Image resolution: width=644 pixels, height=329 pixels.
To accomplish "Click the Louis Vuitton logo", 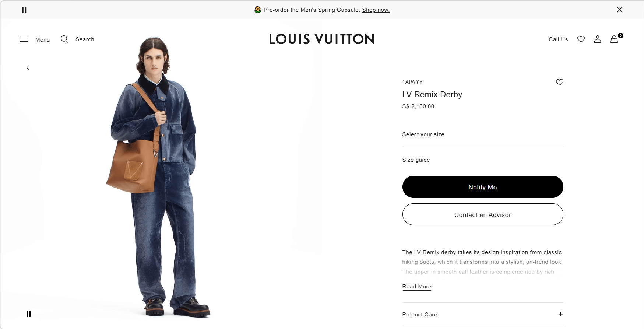I will click(322, 39).
